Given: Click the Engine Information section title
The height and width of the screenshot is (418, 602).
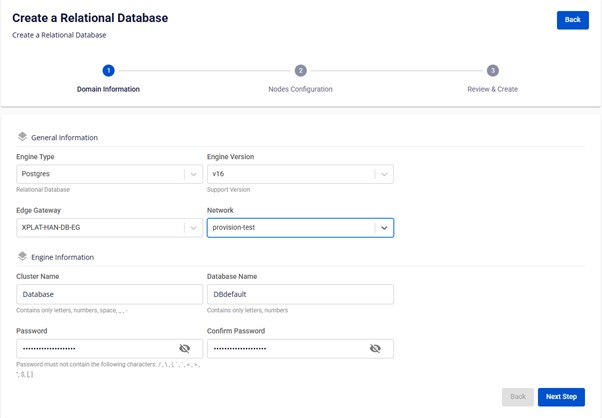Looking at the screenshot, I should 63,257.
